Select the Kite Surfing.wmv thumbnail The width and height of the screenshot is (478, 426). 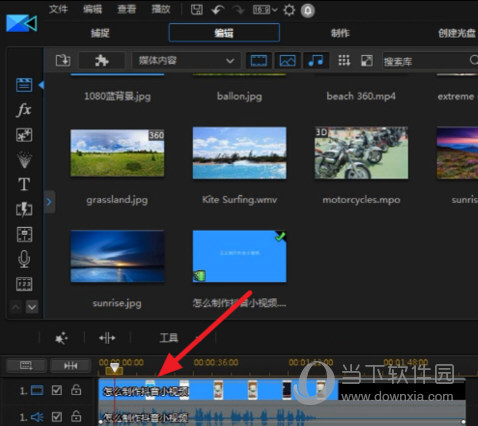(240, 153)
